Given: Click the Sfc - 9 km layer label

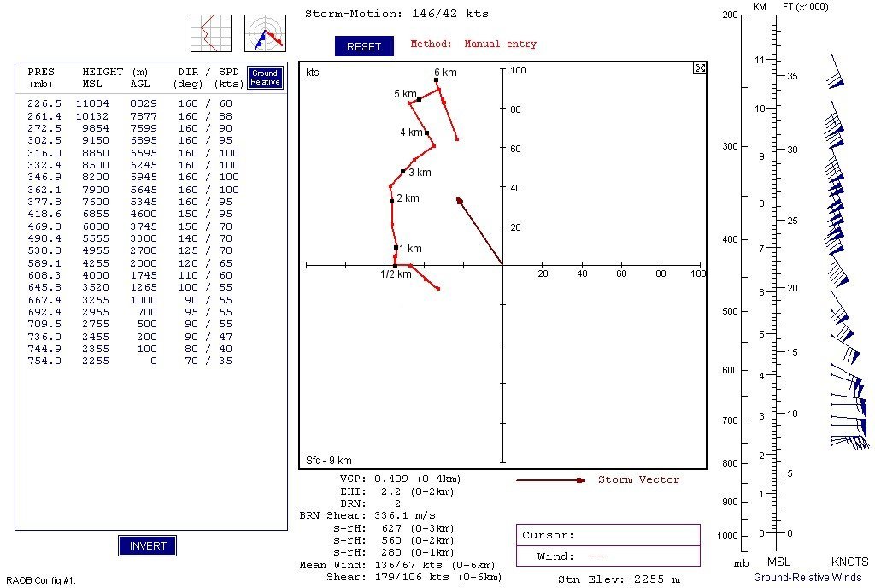Looking at the screenshot, I should point(329,461).
